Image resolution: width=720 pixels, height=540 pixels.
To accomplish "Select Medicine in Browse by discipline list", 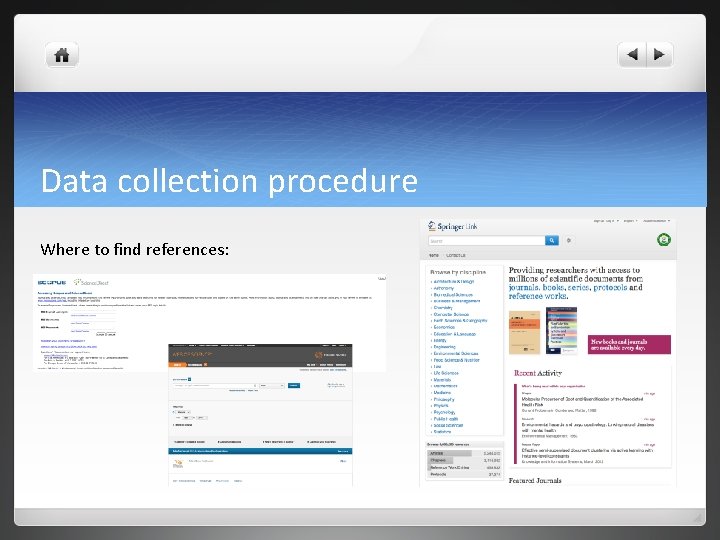I will click(442, 393).
